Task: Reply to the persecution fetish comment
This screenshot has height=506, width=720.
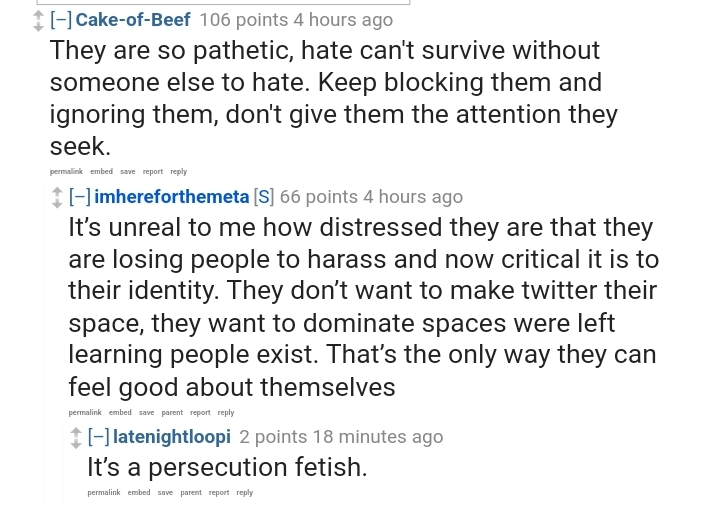Action: (245, 492)
